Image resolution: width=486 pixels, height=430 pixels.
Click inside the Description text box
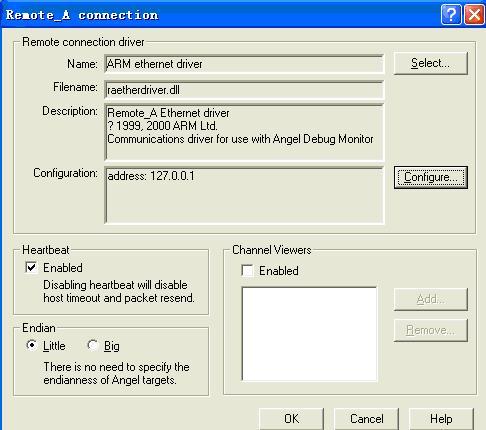click(244, 132)
